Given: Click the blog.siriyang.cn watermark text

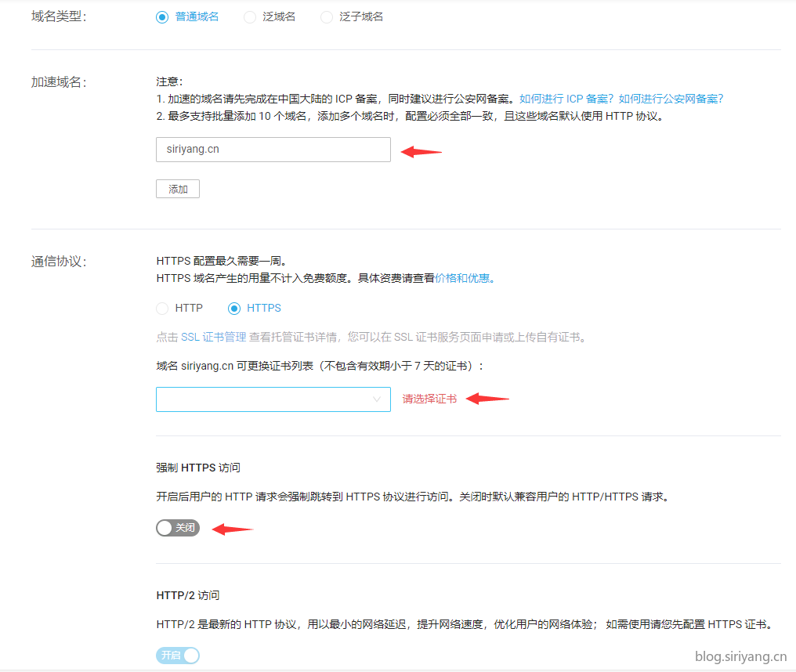Looking at the screenshot, I should click(x=740, y=656).
